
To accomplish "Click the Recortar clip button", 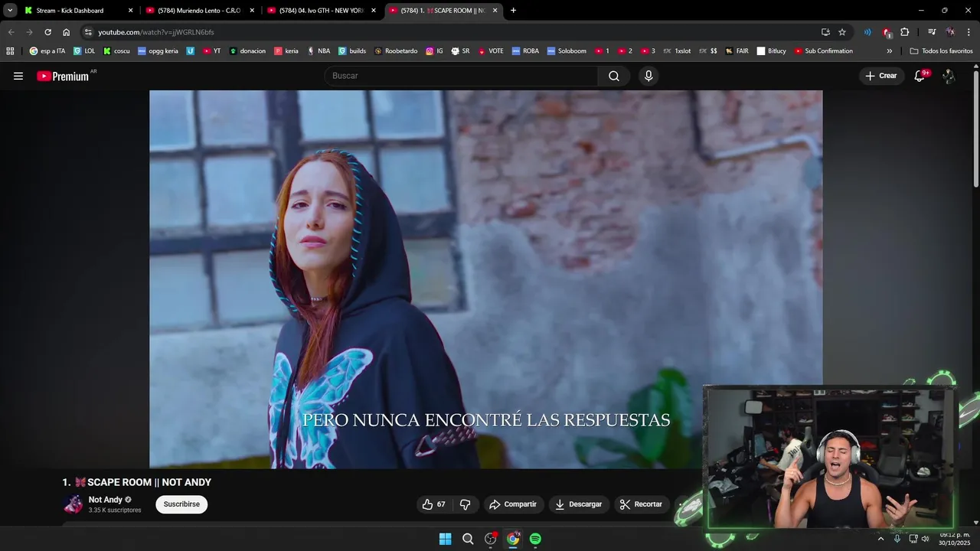I will (641, 504).
